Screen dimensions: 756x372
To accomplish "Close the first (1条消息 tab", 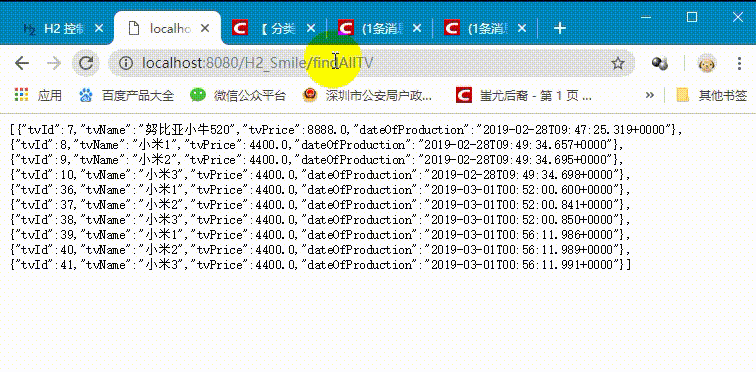I will coord(417,29).
